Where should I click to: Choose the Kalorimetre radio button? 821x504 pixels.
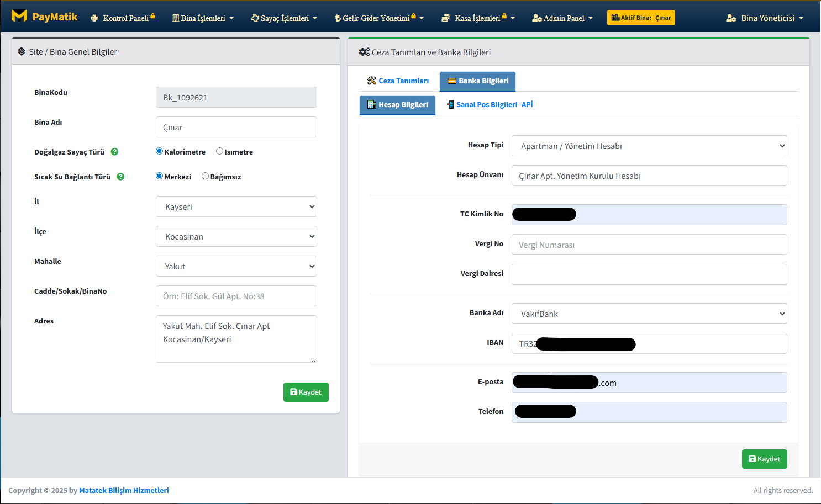[160, 151]
